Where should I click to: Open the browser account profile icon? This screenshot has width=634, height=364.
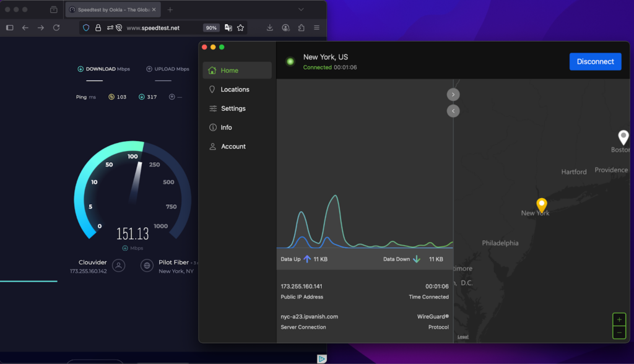click(x=285, y=27)
